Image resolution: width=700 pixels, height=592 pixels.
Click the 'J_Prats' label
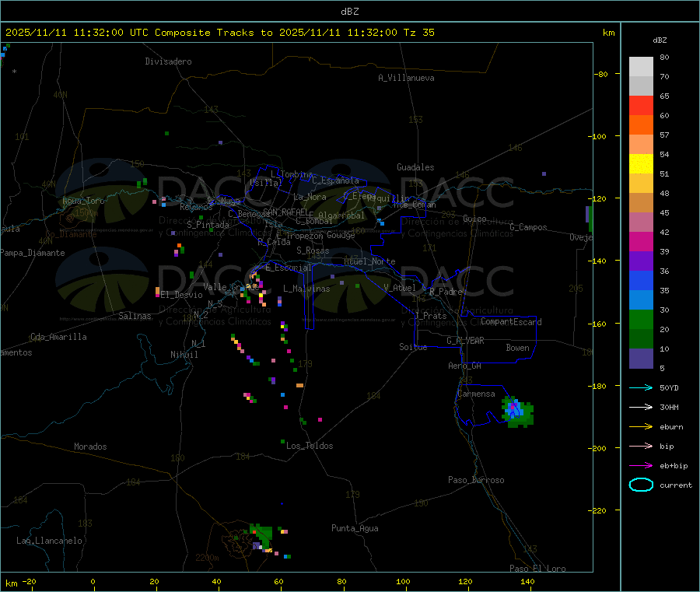pos(431,316)
